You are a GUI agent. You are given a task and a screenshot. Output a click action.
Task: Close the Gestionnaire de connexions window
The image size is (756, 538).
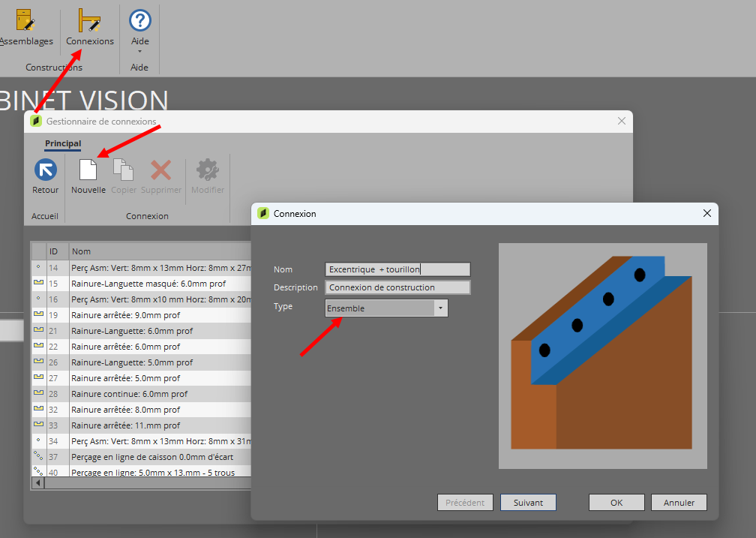(x=622, y=121)
